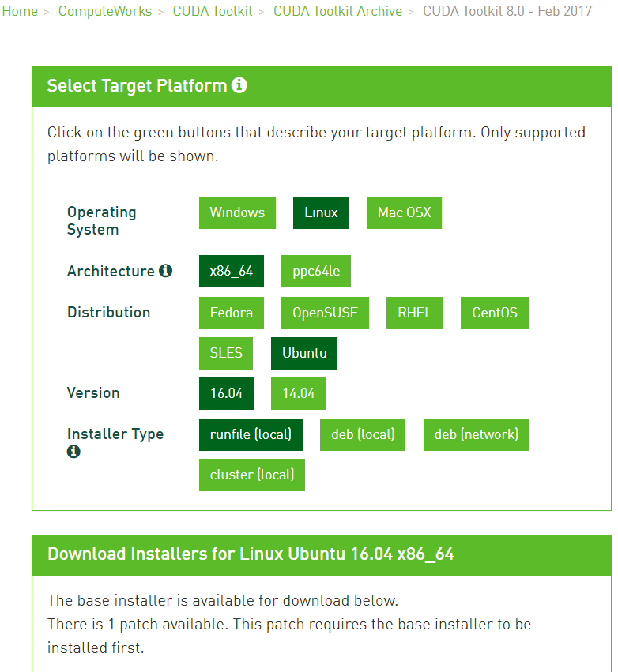Pick the x86_64 architecture
This screenshot has width=618, height=672.
(232, 271)
